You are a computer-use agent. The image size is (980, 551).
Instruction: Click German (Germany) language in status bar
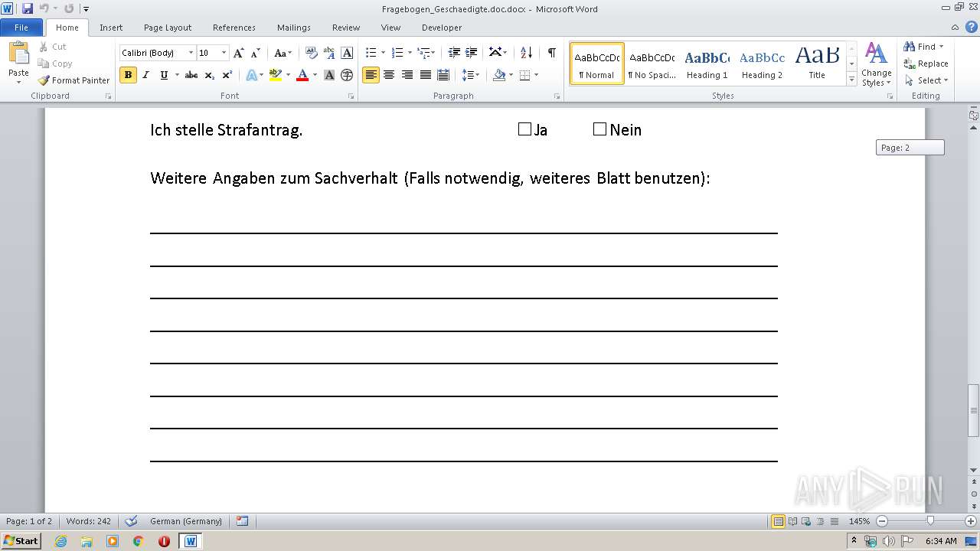[x=186, y=521]
